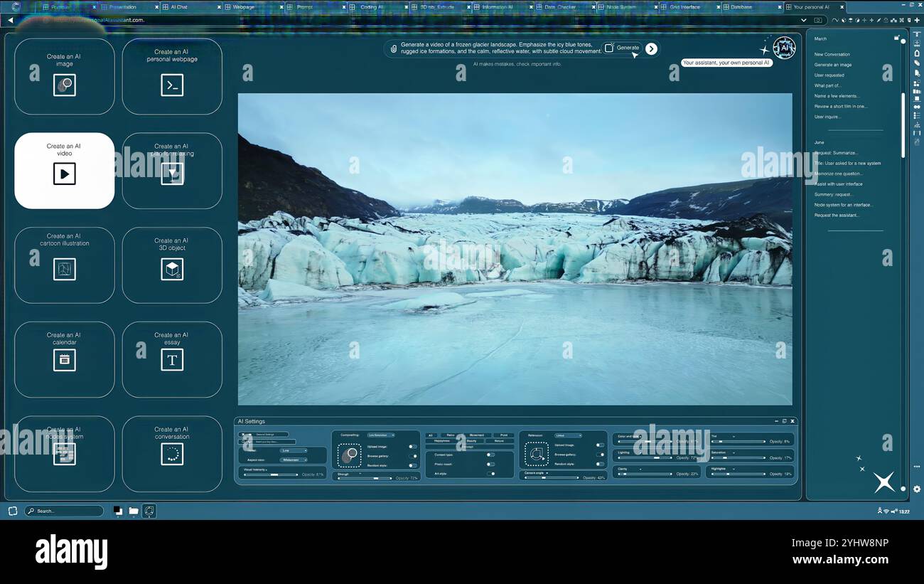Toggle Random style switch under Reference
Screen dimensions: 924x584
point(600,464)
